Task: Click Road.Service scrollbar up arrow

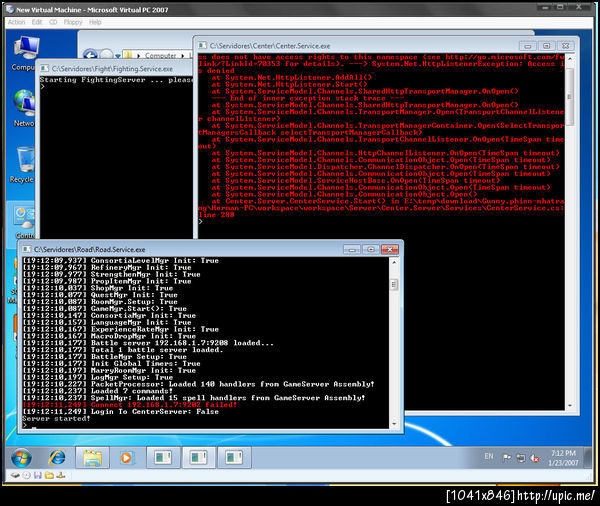Action: point(394,262)
